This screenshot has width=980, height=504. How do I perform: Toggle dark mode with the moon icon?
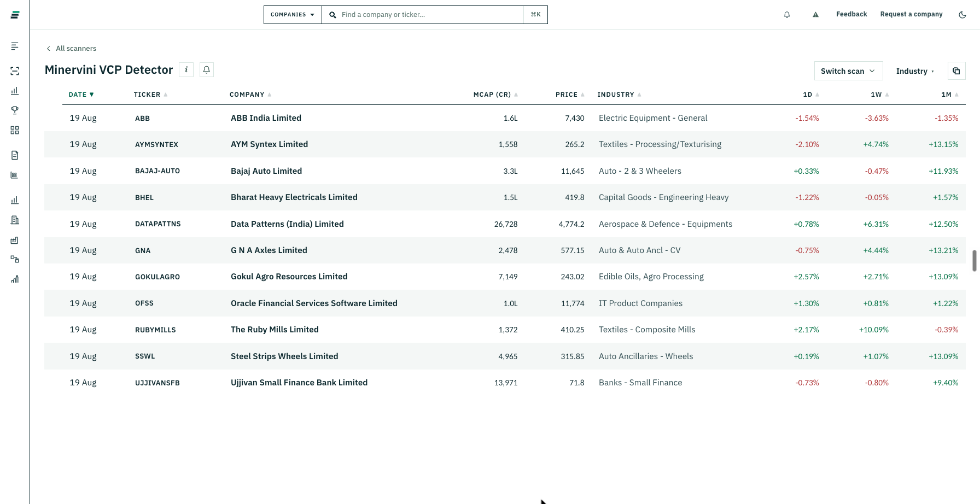click(962, 15)
